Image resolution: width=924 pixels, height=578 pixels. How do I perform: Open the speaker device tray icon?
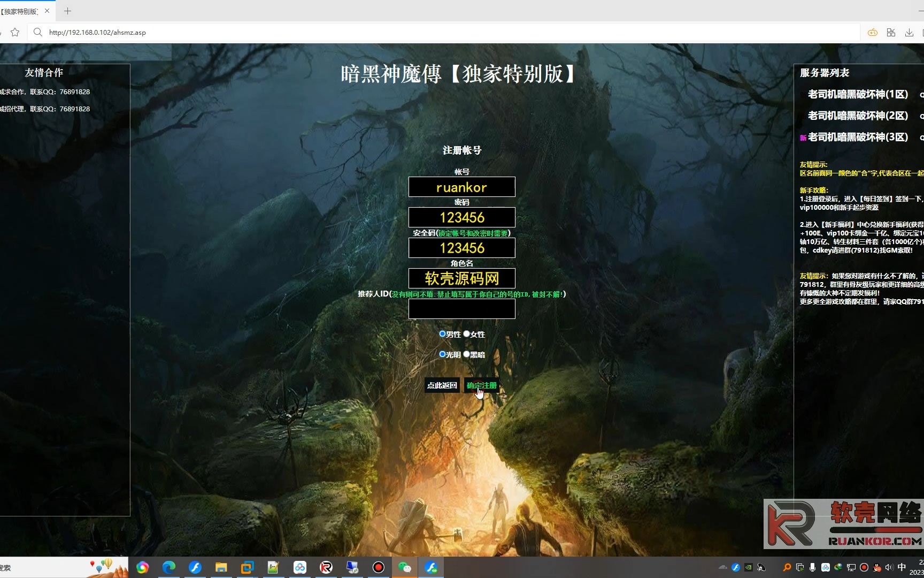(761, 567)
